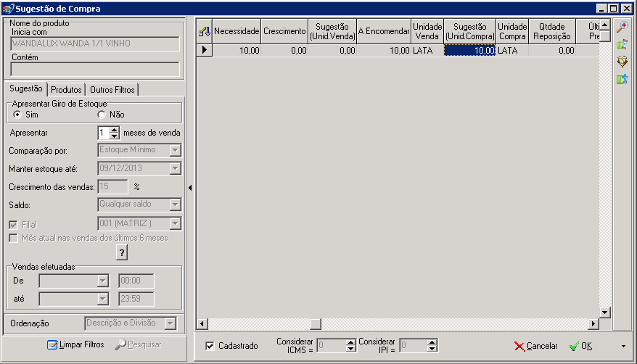Open the menu arrow next to OK
Screen dimensions: 637x364
[624, 346]
